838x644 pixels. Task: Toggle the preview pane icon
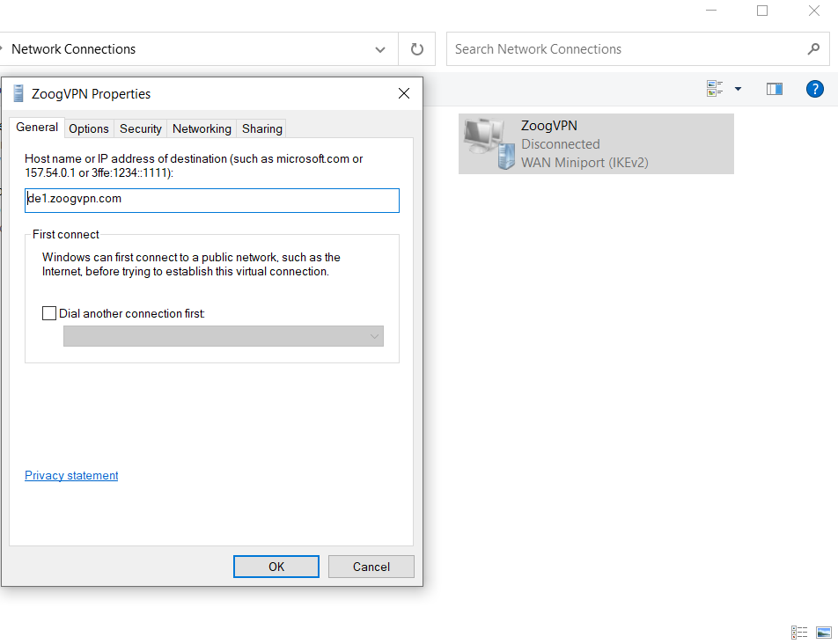tap(775, 89)
